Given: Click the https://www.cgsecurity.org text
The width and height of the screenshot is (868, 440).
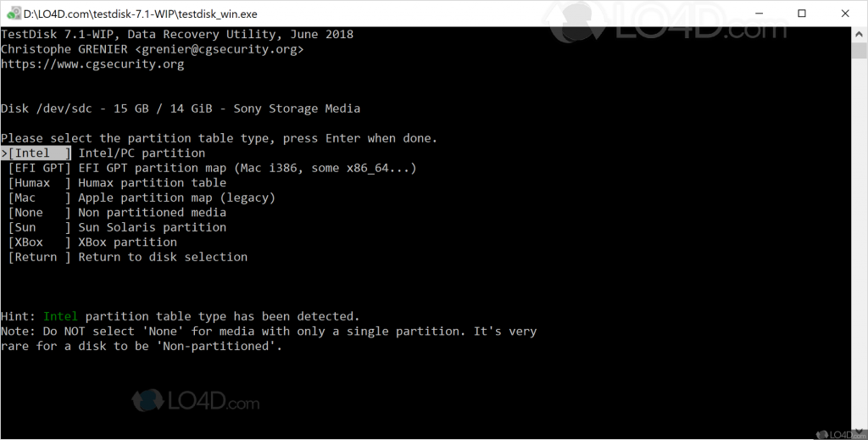Looking at the screenshot, I should tap(92, 64).
